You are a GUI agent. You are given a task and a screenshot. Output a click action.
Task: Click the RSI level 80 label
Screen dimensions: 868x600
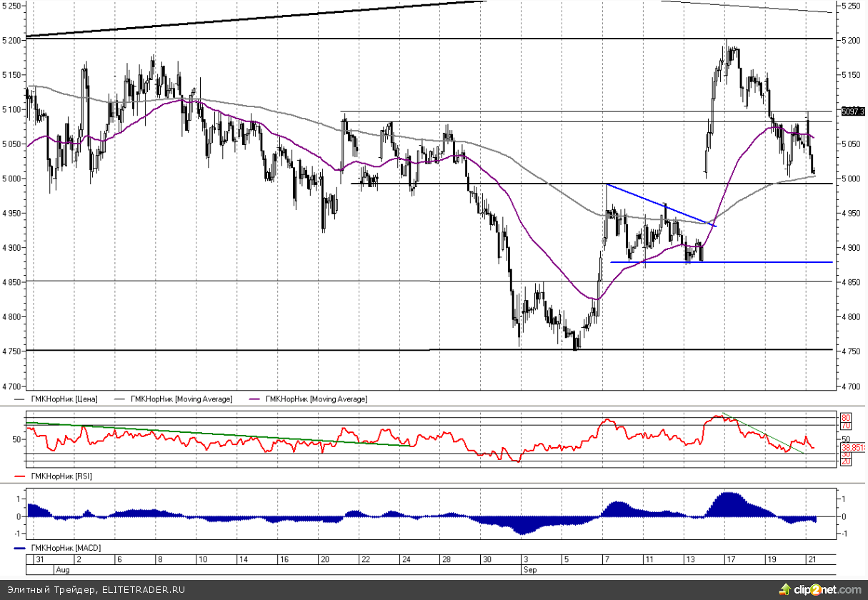click(x=845, y=417)
